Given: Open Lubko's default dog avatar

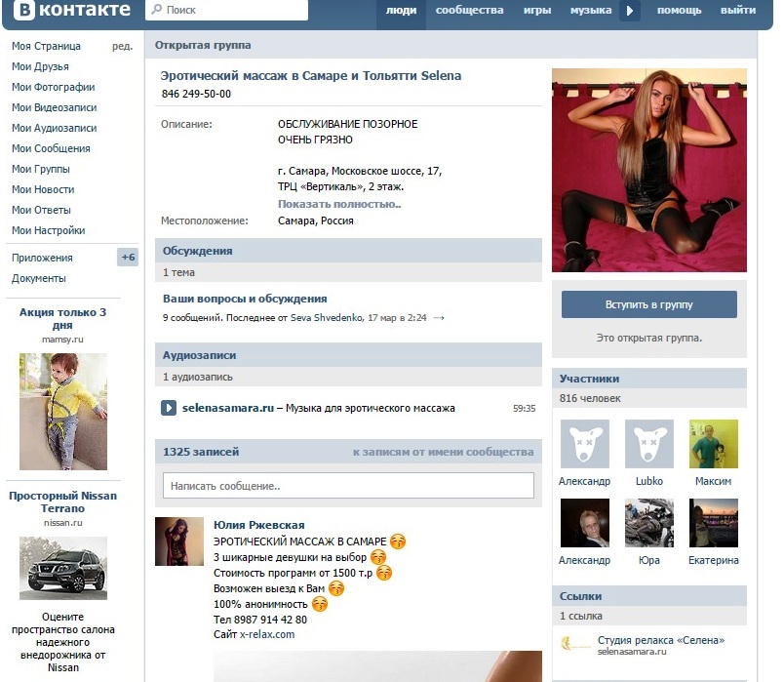Looking at the screenshot, I should point(648,444).
